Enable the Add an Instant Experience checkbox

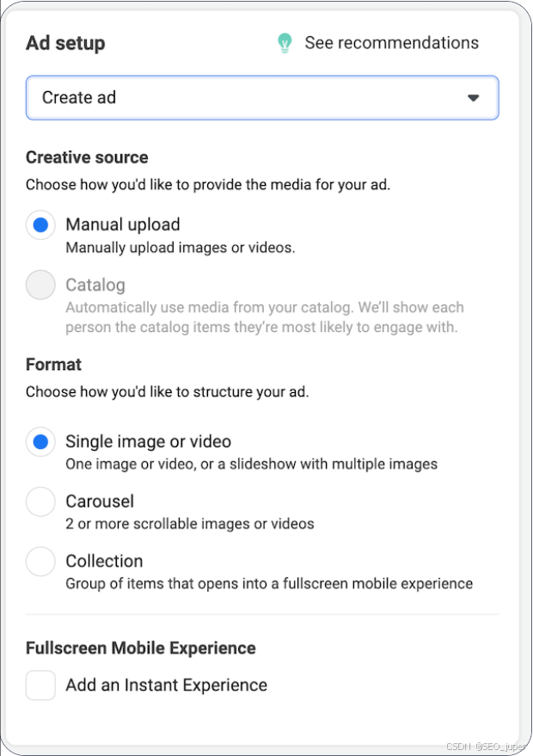pos(40,685)
